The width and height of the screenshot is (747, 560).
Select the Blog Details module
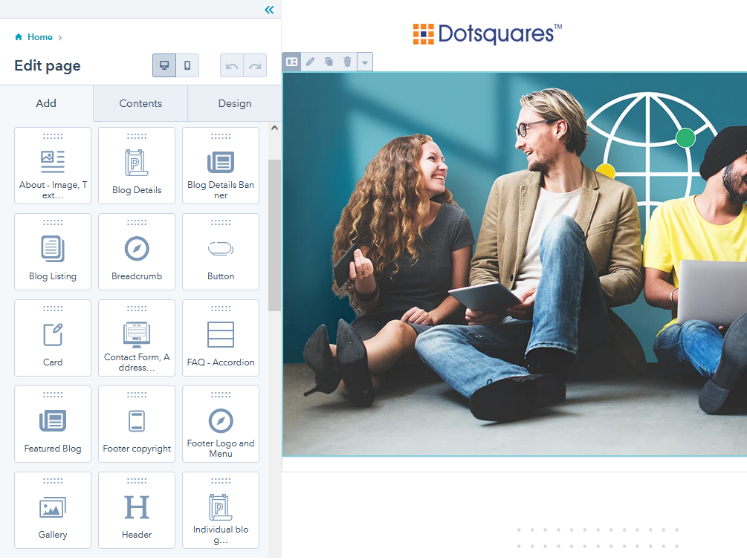coord(137,166)
